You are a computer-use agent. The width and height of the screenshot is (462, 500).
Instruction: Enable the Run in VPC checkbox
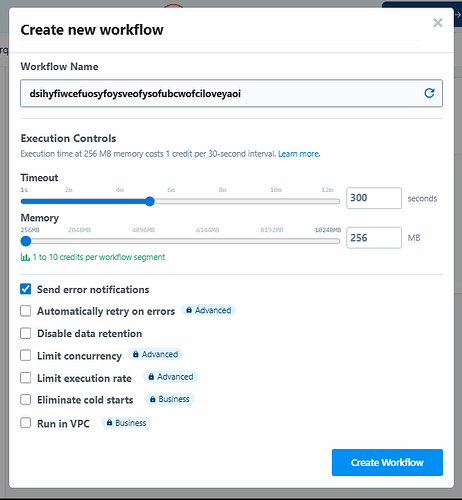point(26,423)
